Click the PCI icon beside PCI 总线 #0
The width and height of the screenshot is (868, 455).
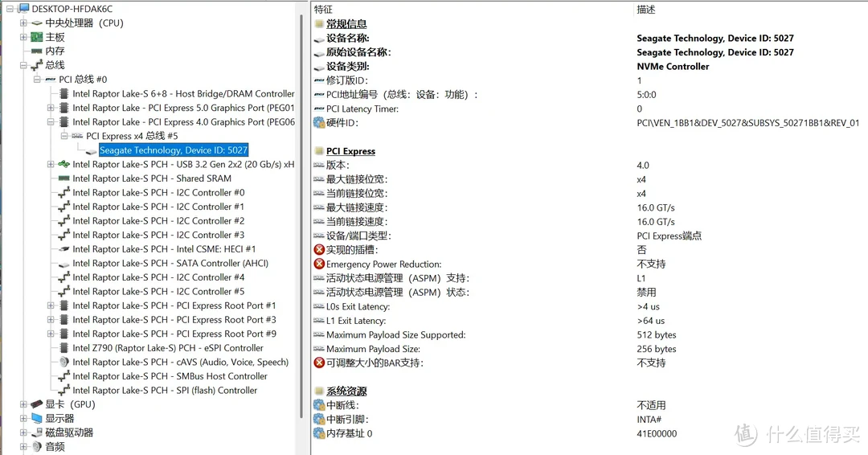51,79
